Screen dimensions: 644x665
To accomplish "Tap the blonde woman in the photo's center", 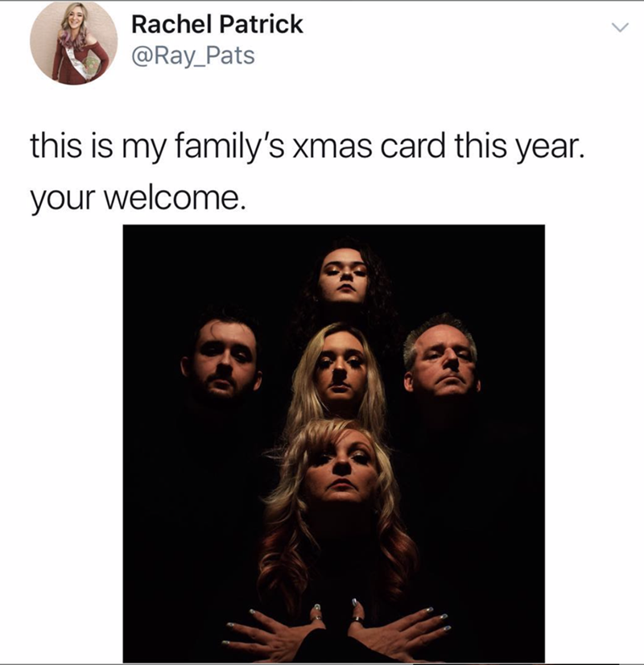I will tap(338, 369).
